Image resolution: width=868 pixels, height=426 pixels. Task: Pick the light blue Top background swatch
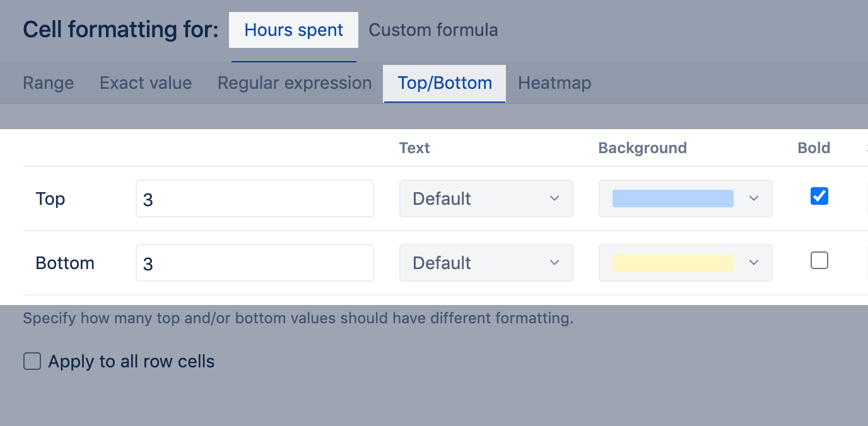(x=673, y=199)
